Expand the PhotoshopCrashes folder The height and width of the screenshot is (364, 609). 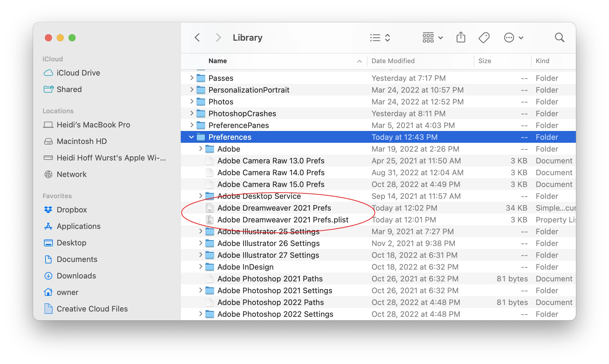[x=192, y=113]
